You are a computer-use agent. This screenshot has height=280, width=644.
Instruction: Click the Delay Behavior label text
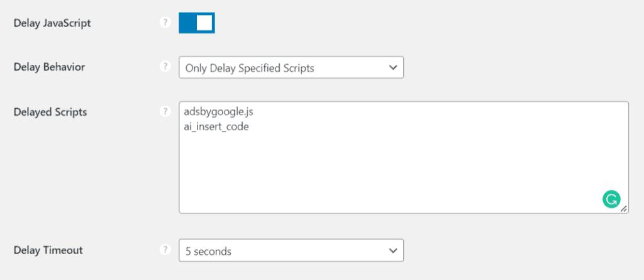tap(48, 67)
